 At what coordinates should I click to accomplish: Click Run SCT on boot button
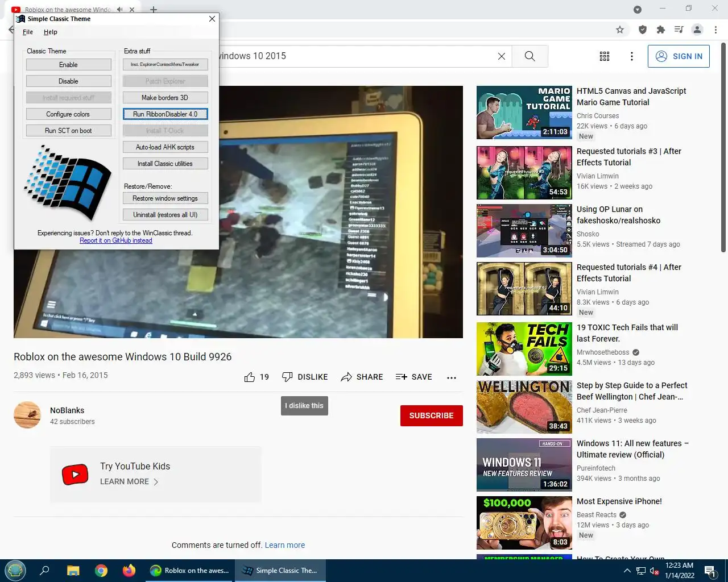coord(68,131)
